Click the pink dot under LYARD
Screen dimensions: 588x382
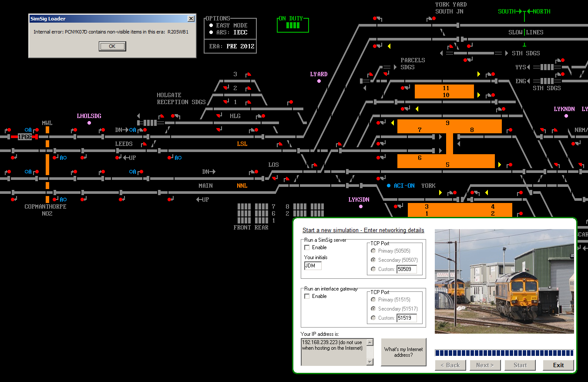pos(319,81)
